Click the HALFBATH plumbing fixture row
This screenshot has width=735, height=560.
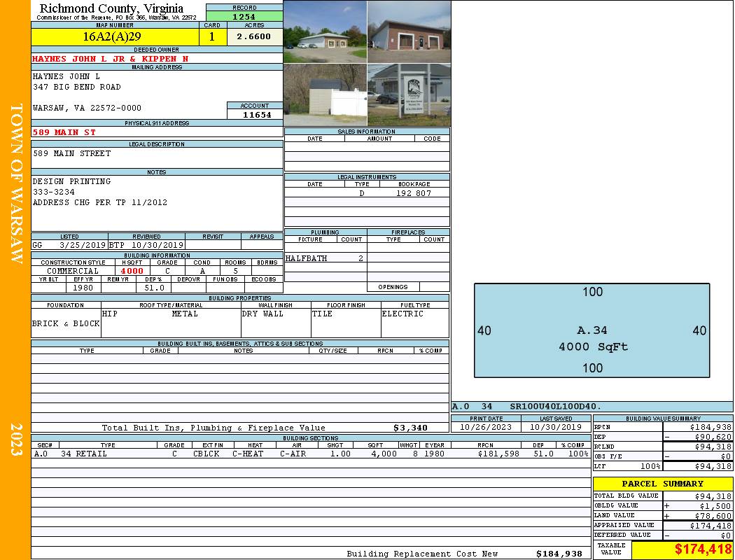(x=325, y=258)
